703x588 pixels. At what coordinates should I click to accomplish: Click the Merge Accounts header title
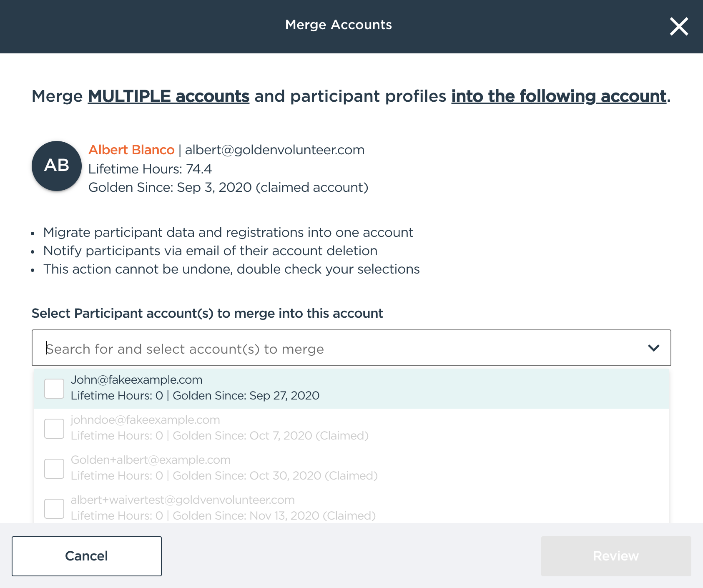pos(338,25)
